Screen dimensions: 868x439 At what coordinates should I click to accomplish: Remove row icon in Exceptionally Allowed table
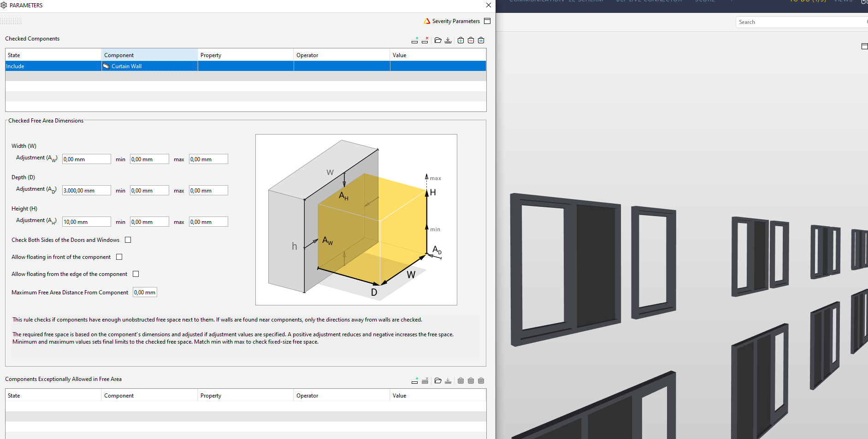coord(425,381)
